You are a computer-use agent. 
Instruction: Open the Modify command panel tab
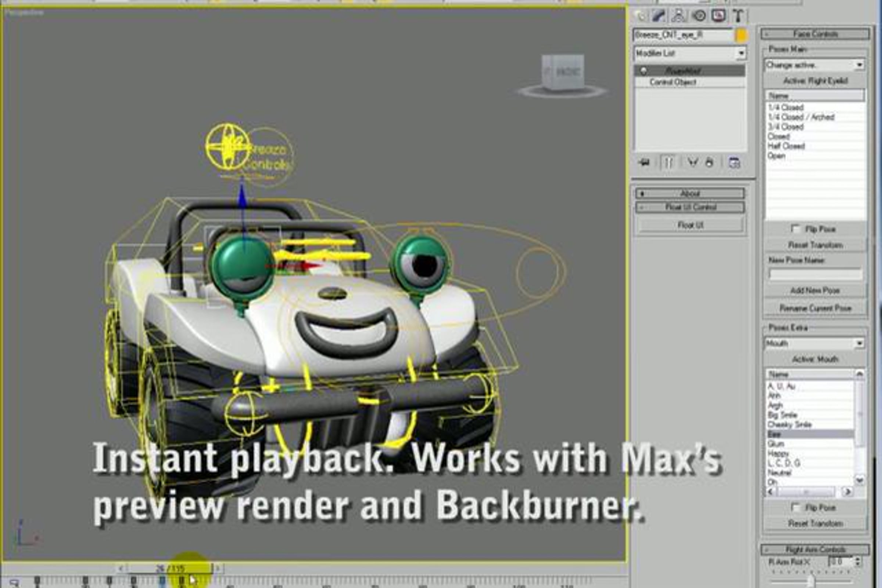[659, 16]
